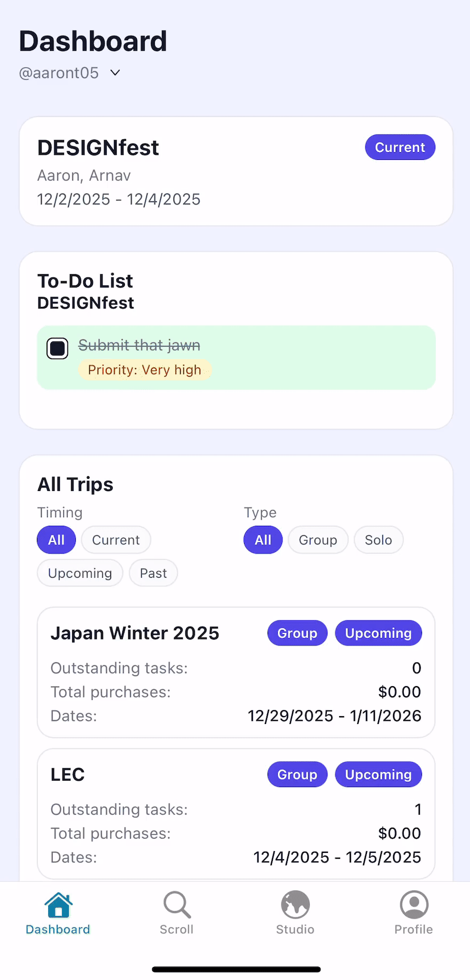Select the All timing filter chip
Screen dimensions: 470x980
pyautogui.click(x=56, y=540)
